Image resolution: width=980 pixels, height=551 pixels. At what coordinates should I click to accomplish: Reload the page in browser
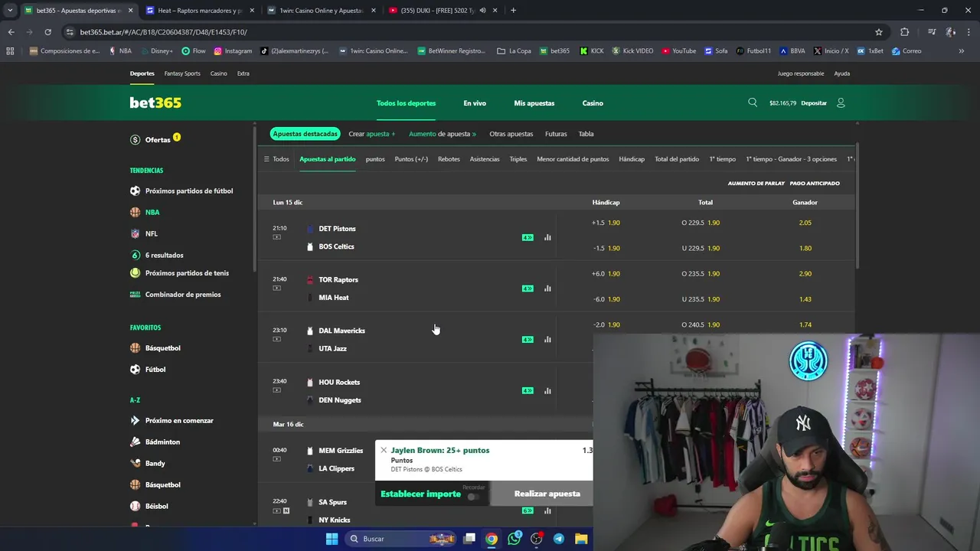[x=47, y=32]
